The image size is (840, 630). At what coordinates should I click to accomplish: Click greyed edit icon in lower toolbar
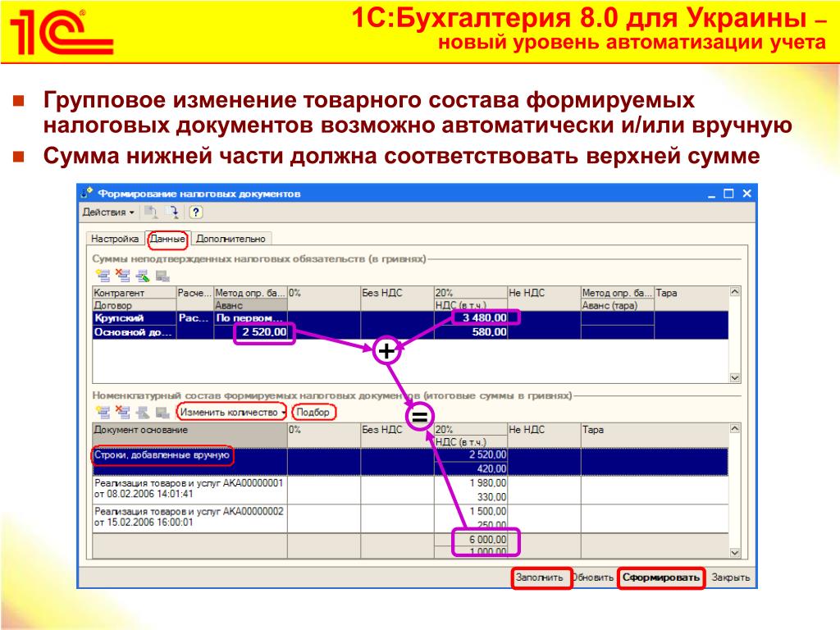tap(143, 412)
